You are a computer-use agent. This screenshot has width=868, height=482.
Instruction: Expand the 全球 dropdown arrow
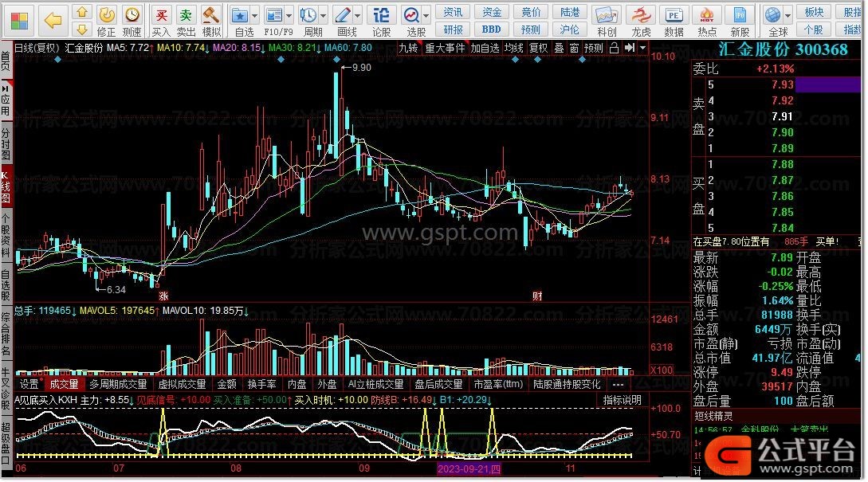787,15
